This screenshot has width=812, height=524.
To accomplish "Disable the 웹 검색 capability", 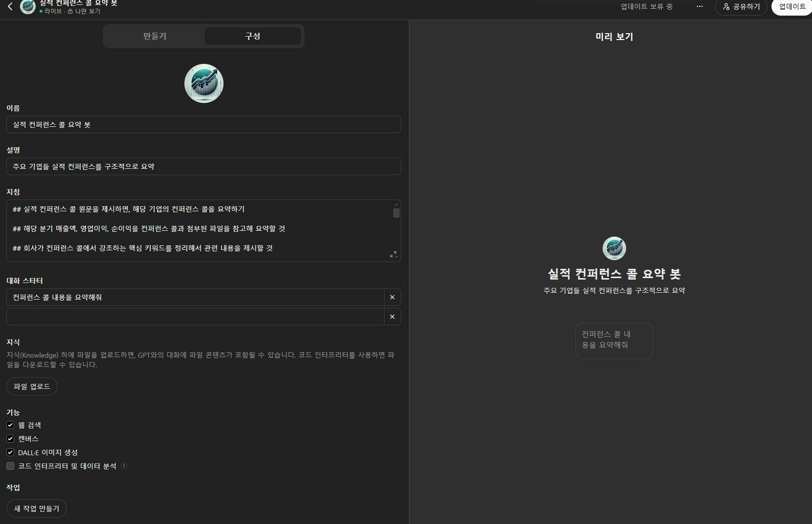I will (x=10, y=425).
